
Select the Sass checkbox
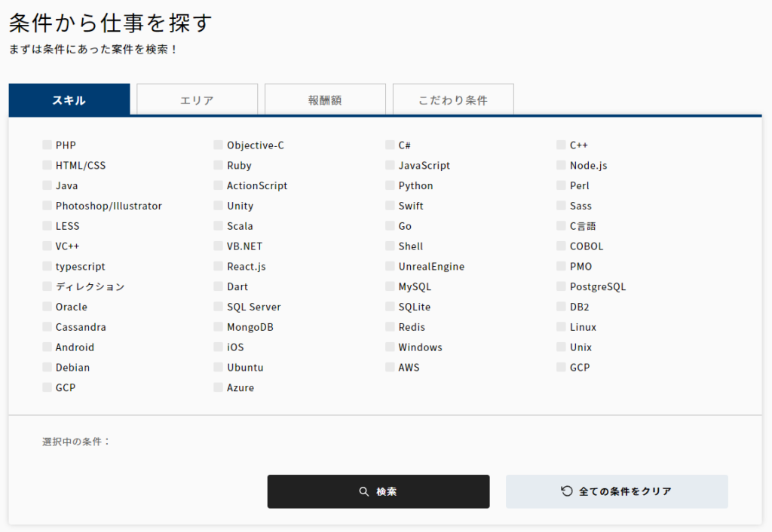coord(561,205)
